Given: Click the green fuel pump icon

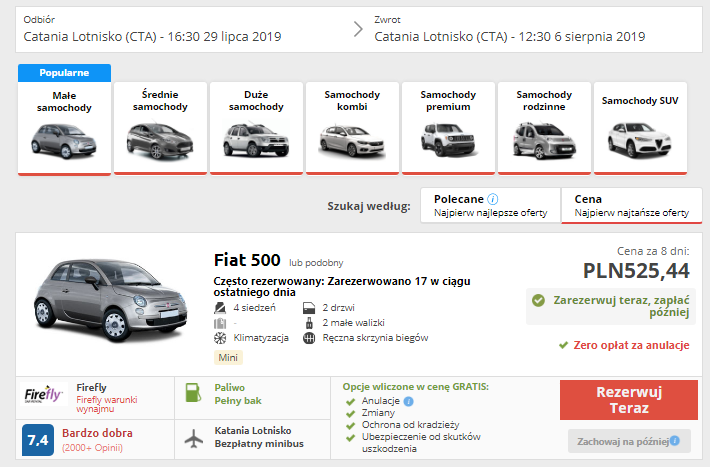Looking at the screenshot, I should pyautogui.click(x=193, y=392).
